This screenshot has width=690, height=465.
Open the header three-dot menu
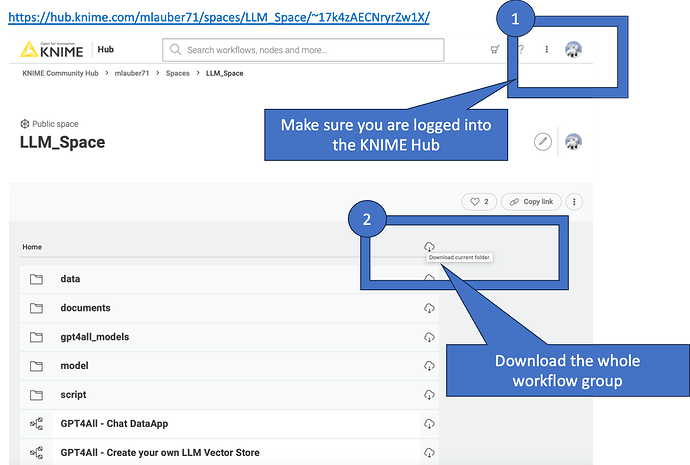[547, 49]
